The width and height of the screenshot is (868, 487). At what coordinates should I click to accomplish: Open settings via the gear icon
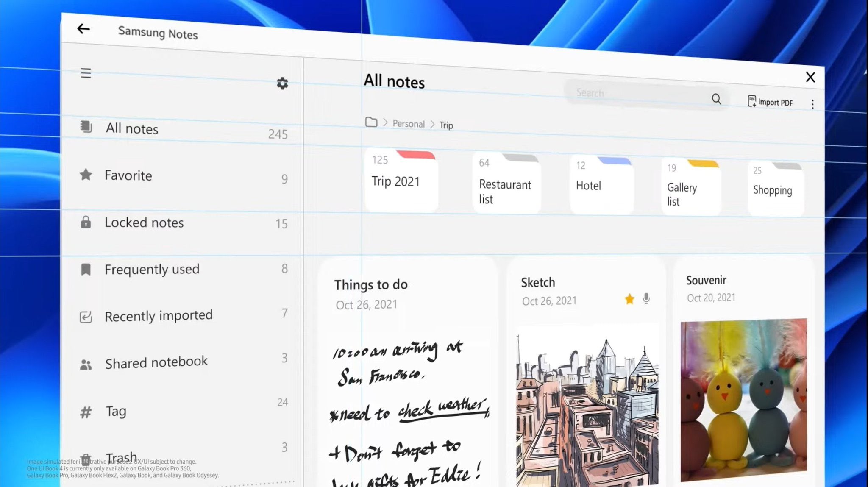[x=282, y=83]
